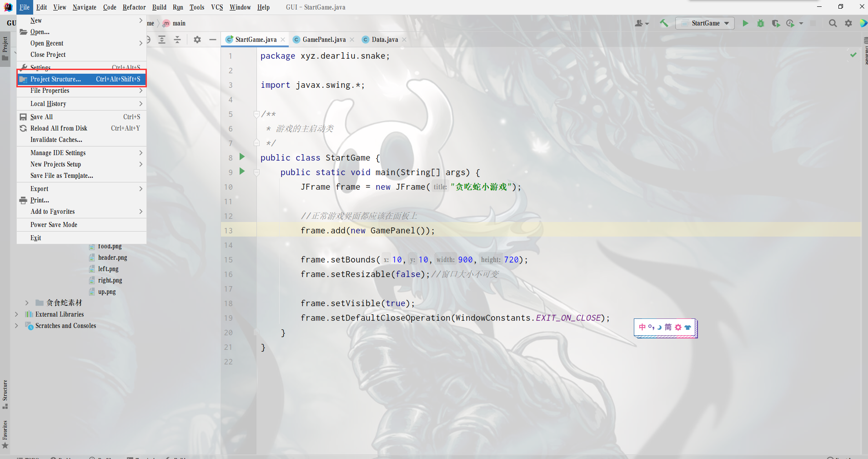Open the Refactor menu
Viewport: 868px width, 459px height.
134,7
